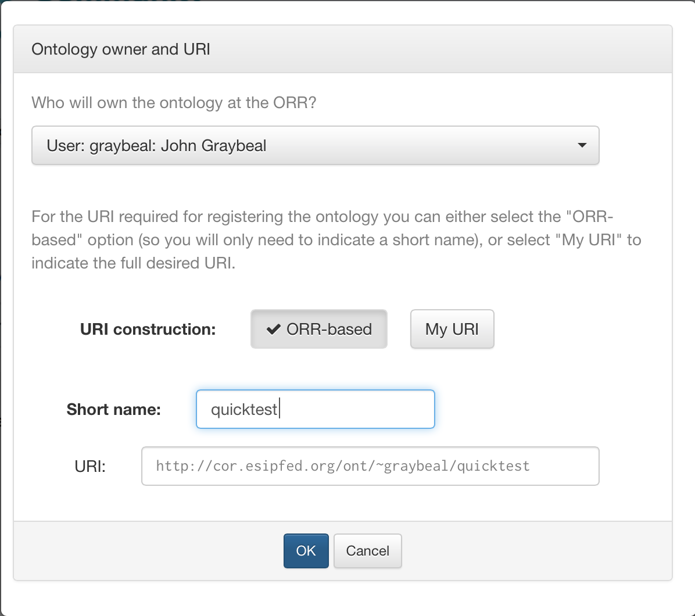This screenshot has width=695, height=616.
Task: Dismiss the dialog with Cancel
Action: pos(367,551)
